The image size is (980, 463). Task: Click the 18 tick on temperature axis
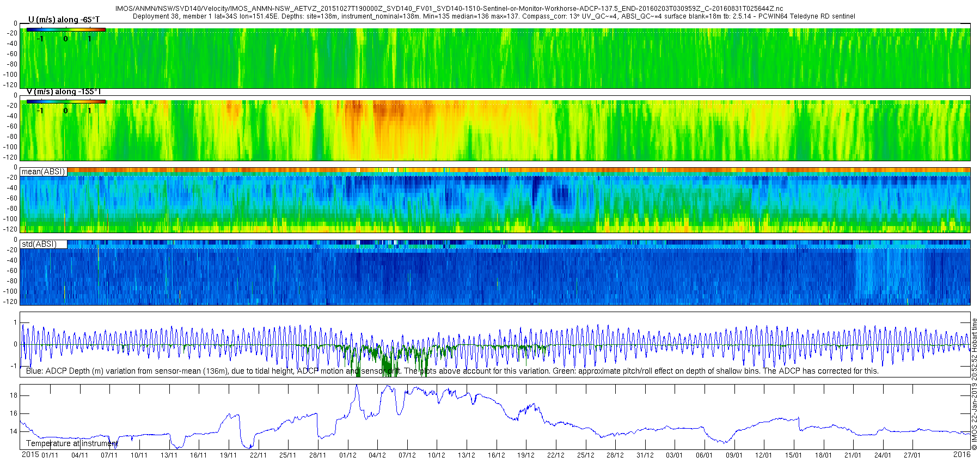coord(14,395)
